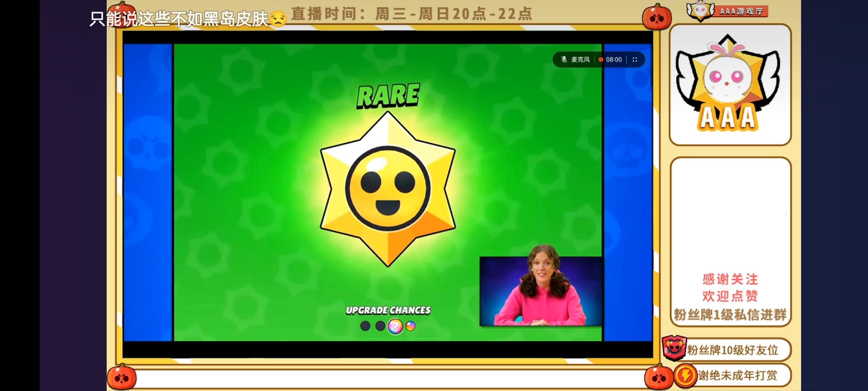Screen dimensions: 868x391
Task: Click the 08:00 recording timer
Action: point(613,59)
